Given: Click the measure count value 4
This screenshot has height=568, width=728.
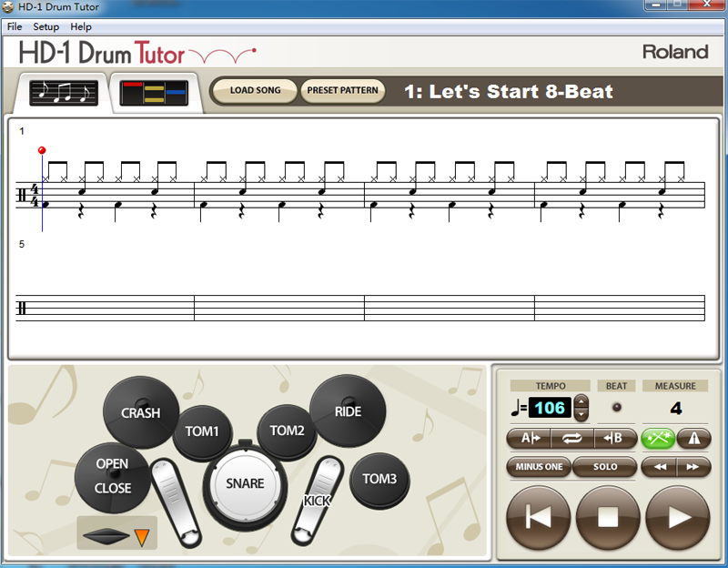Looking at the screenshot, I should pos(675,408).
